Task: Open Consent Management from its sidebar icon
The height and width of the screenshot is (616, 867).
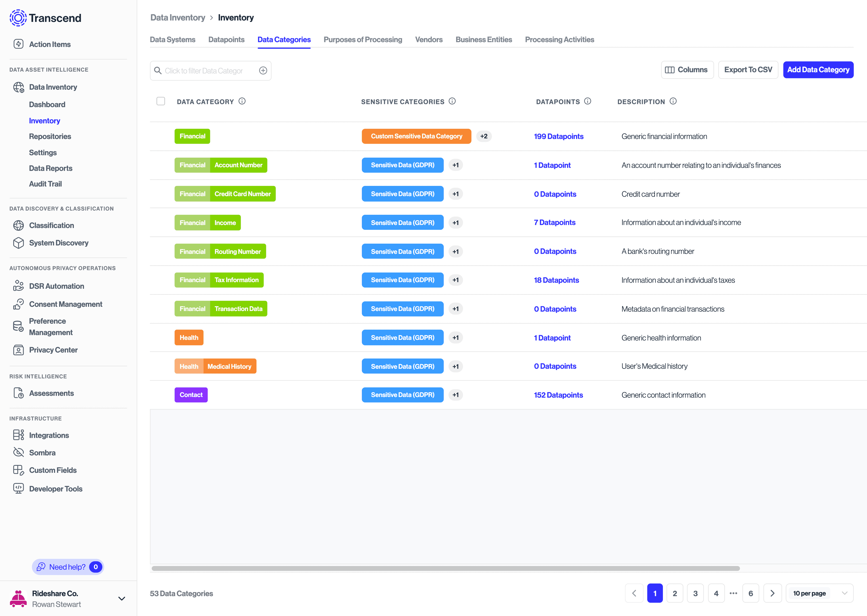Action: point(19,304)
